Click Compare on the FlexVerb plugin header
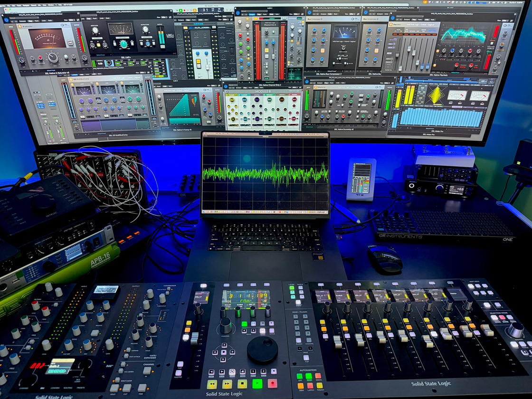This screenshot has height=399, width=532. click(x=408, y=19)
